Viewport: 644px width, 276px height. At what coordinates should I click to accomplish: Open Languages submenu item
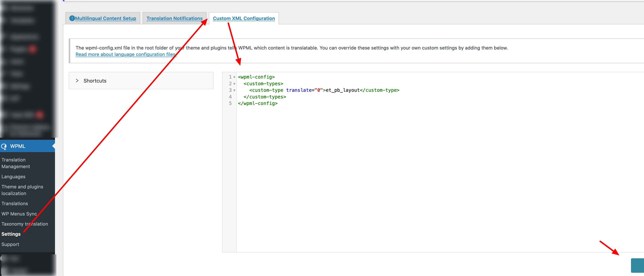14,177
